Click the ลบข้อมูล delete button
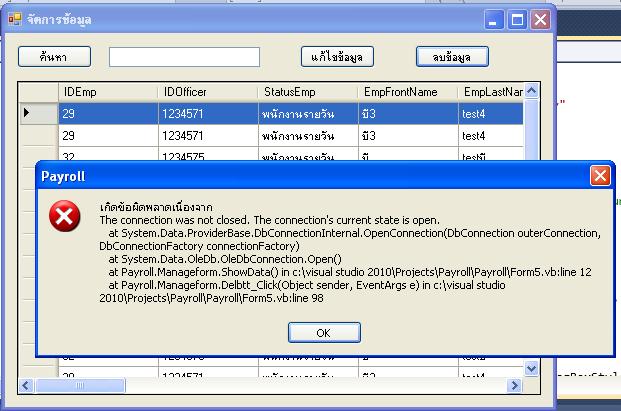Viewport: 621px width, 411px height. [452, 57]
